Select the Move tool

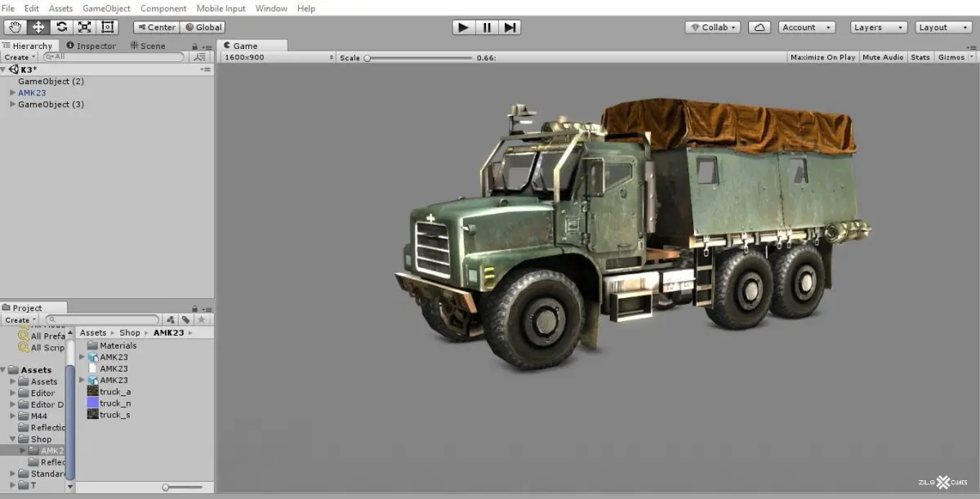pos(38,27)
